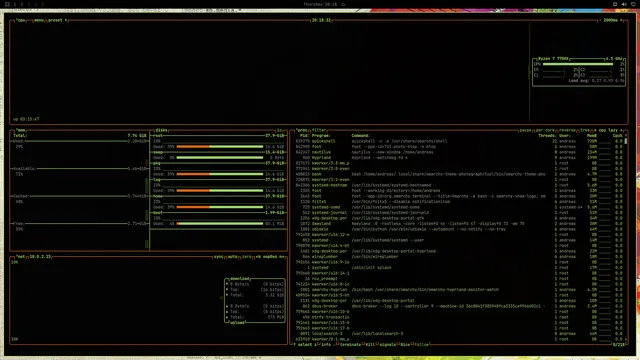Select the localsearch-3 process row
Screen dimensions: 640x360
(x=459, y=334)
